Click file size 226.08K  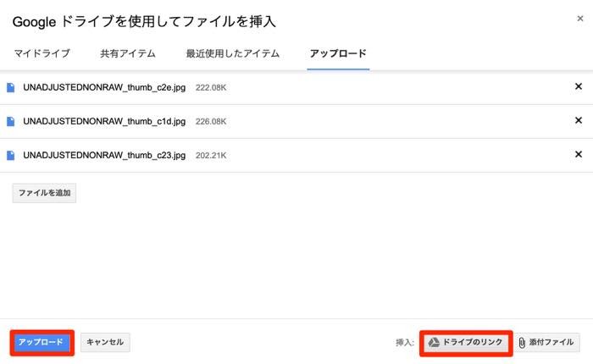211,121
